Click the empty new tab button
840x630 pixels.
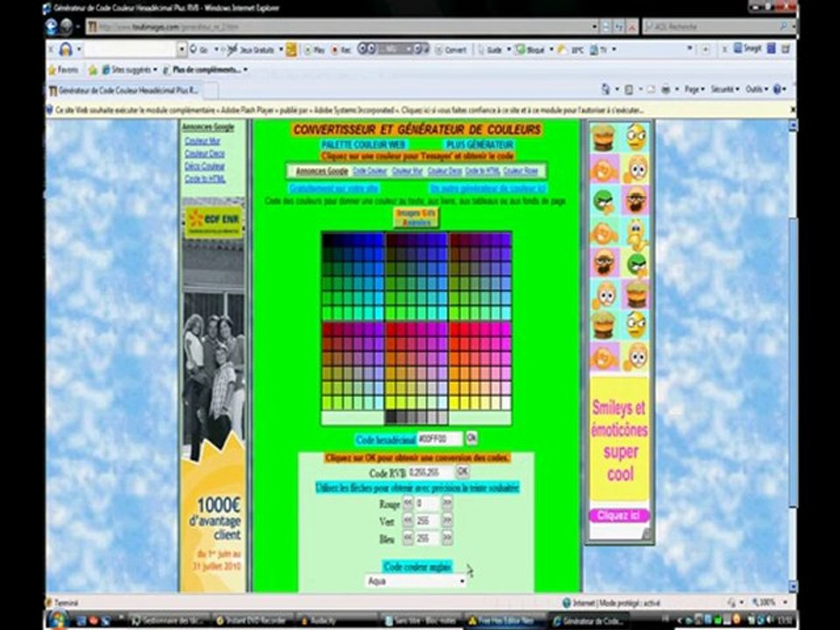[210, 91]
